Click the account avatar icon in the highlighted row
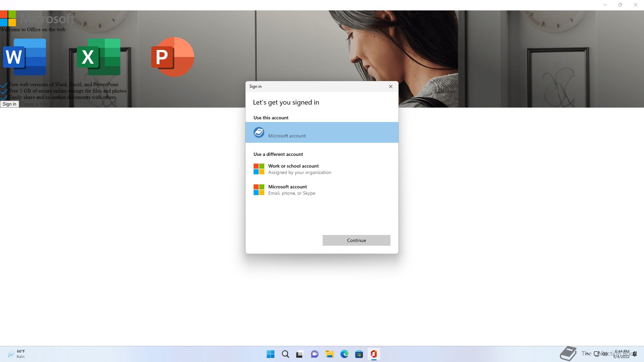The image size is (644, 362). [x=259, y=132]
